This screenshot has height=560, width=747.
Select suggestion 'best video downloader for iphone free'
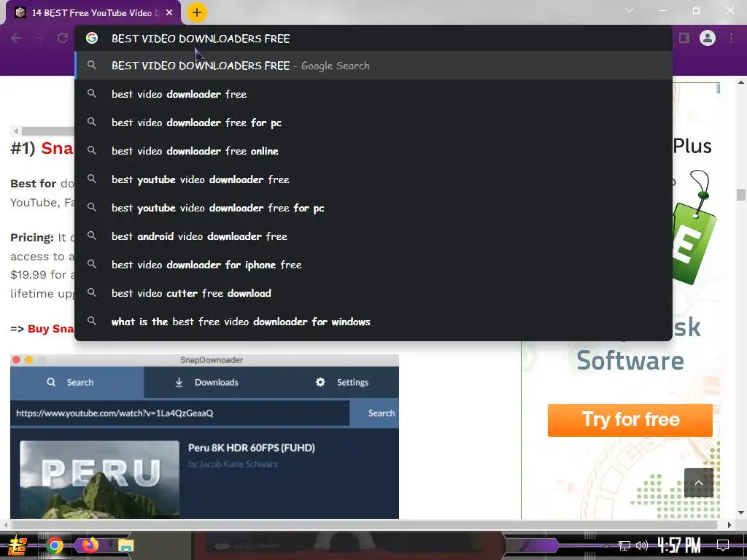(x=373, y=265)
